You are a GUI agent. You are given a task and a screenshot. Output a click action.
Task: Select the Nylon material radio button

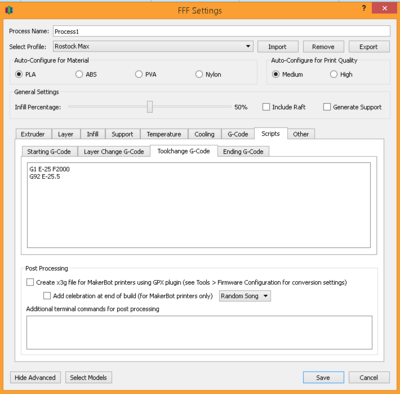point(199,74)
